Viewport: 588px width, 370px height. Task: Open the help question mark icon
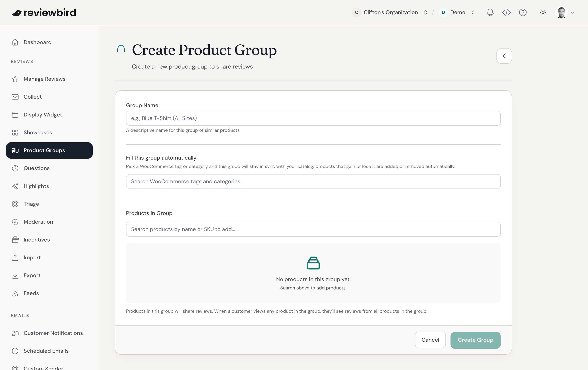click(523, 12)
